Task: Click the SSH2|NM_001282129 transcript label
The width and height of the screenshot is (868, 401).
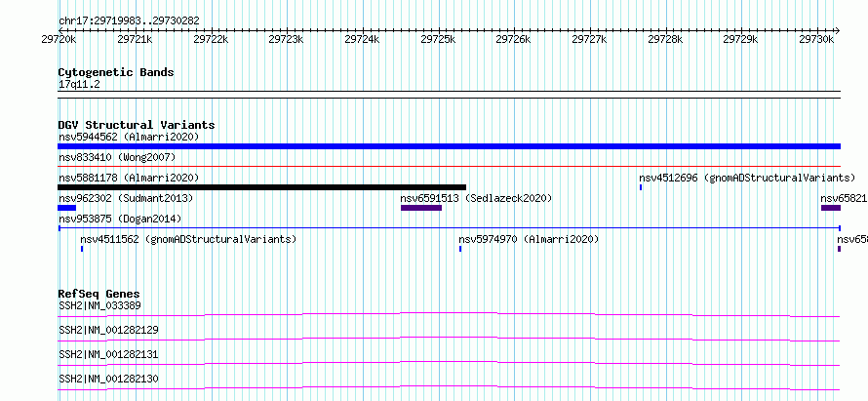Action: 108,330
